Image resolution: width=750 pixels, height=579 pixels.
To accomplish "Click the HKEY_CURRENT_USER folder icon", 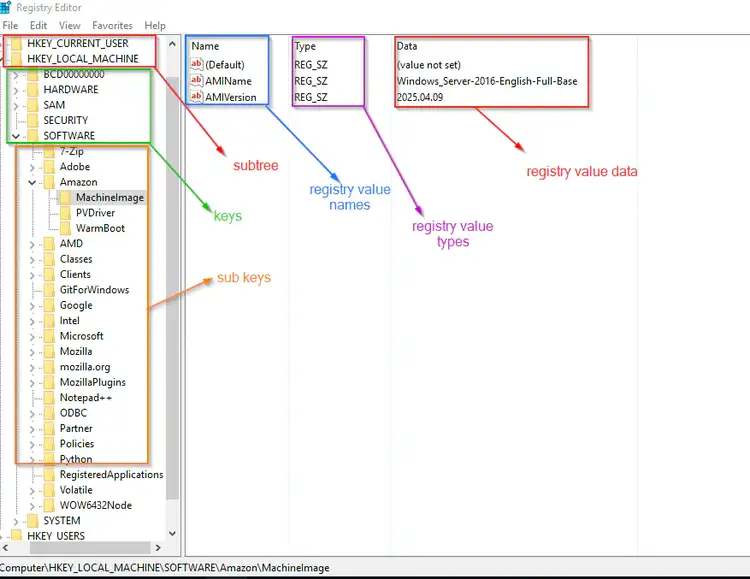I will [x=17, y=44].
